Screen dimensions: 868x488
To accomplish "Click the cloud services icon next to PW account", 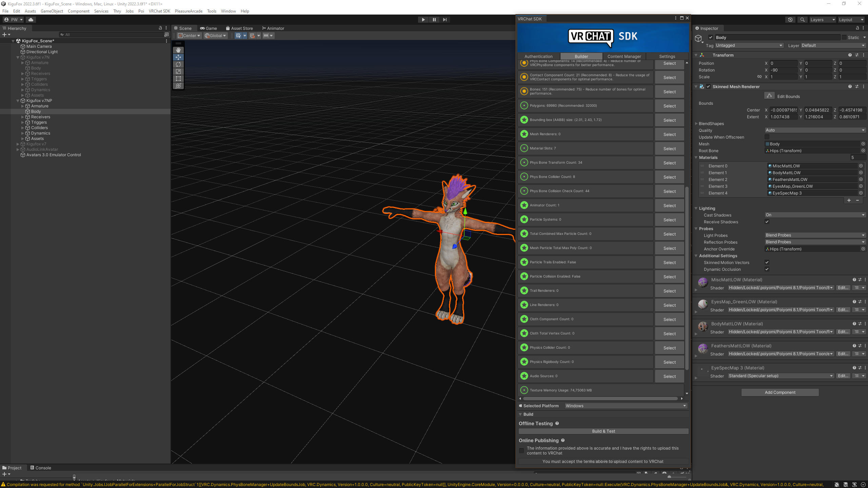I will pos(31,20).
